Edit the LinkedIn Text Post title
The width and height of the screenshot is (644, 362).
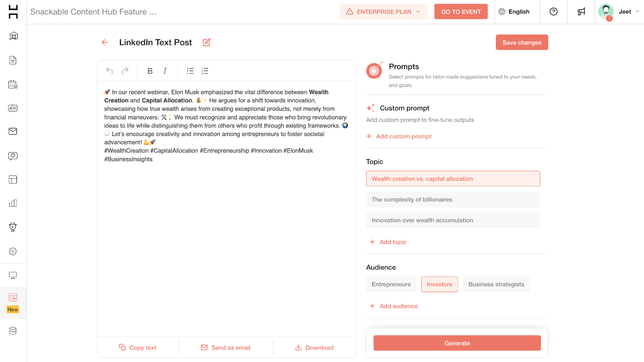[x=206, y=42]
